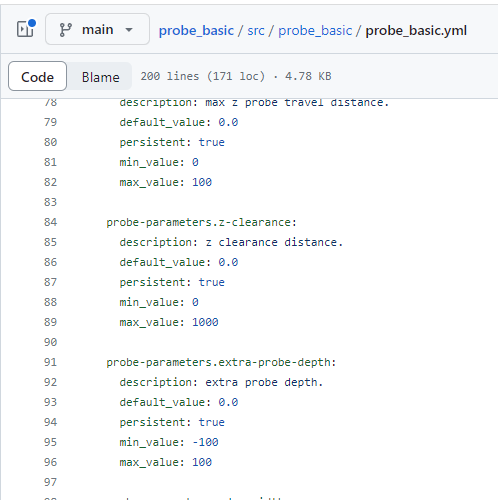Click on probe-parameters.z-clearance key text
Viewport: 498px width, 500px height.
tap(201, 222)
